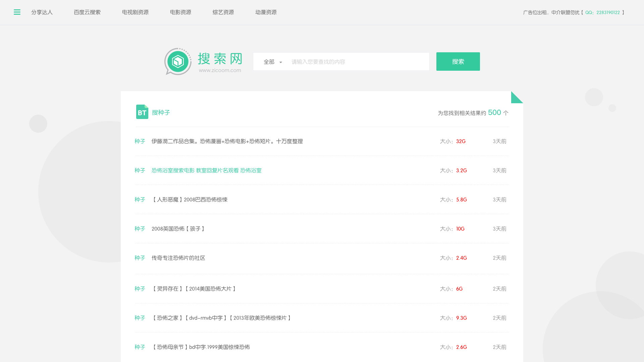
Task: Click the BT file icon
Action: coord(142,112)
